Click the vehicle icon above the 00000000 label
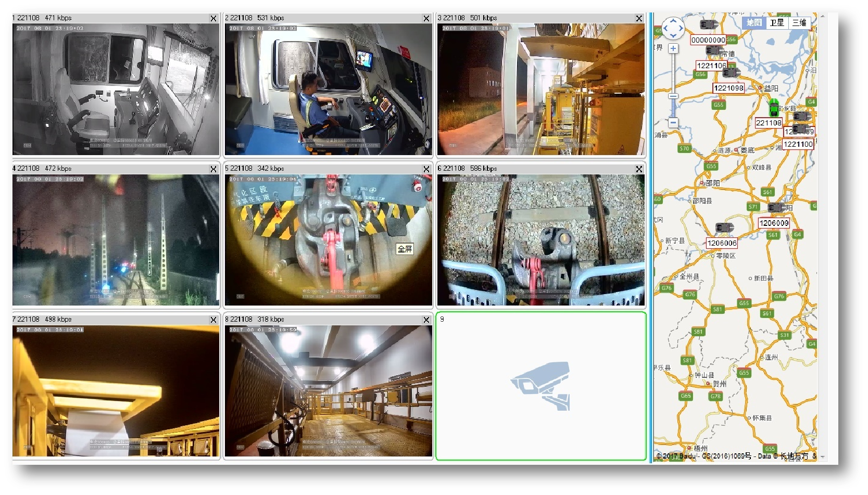Image resolution: width=868 pixels, height=495 pixels. click(708, 24)
